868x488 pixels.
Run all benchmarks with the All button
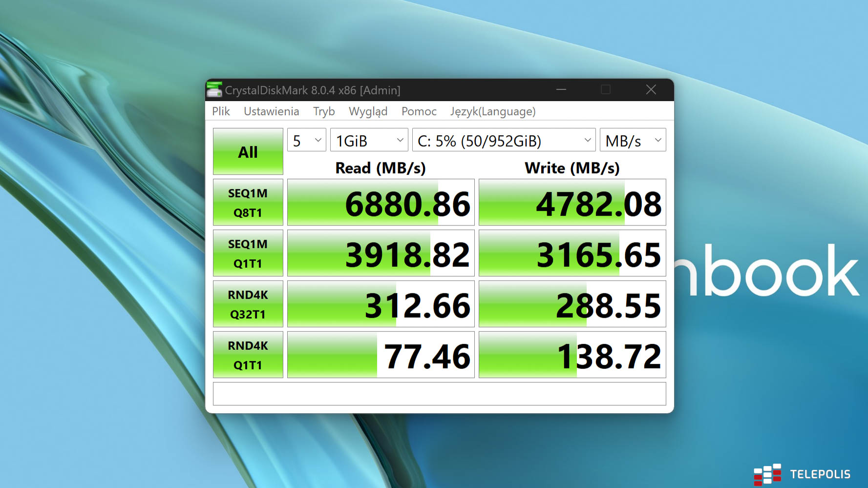248,152
